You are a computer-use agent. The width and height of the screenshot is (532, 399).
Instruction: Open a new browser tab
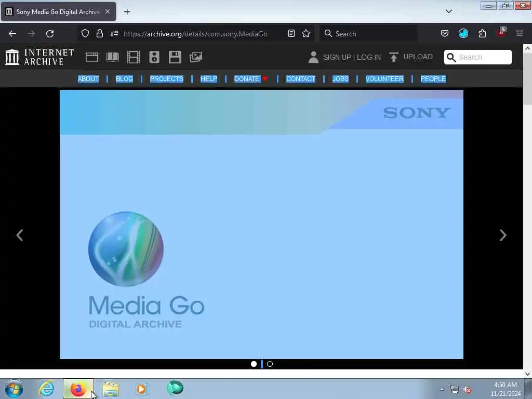pos(127,11)
